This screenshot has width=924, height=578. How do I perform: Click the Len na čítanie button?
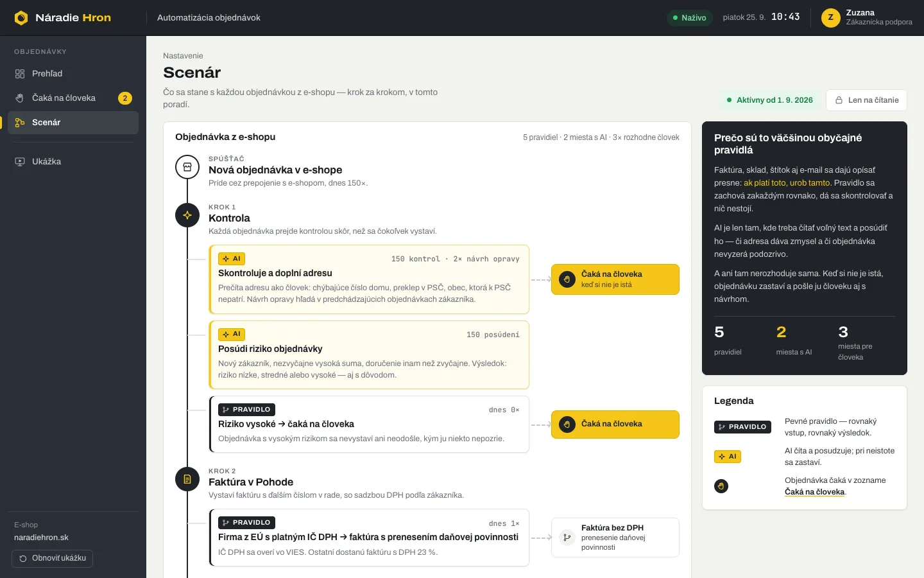866,100
